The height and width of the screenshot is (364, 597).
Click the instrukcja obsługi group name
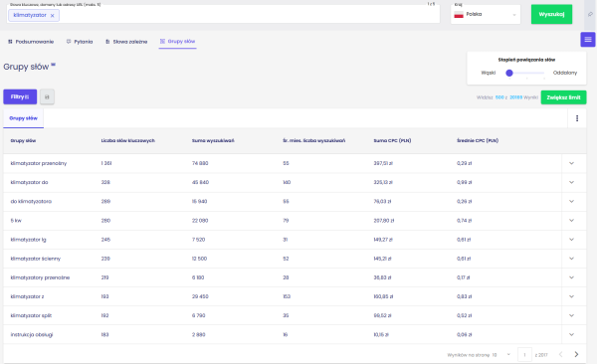point(32,335)
